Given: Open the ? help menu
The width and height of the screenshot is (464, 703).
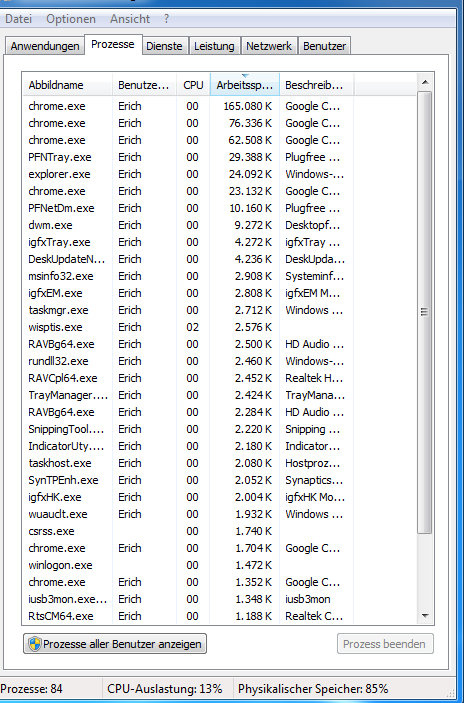Looking at the screenshot, I should tap(166, 19).
